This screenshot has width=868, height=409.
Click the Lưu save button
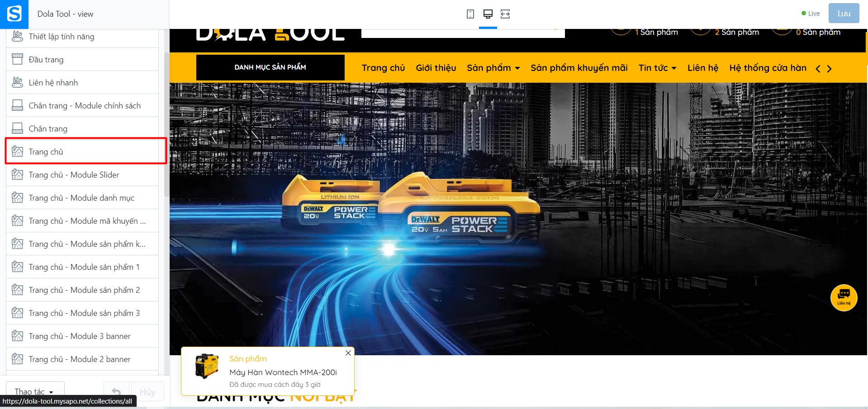844,14
